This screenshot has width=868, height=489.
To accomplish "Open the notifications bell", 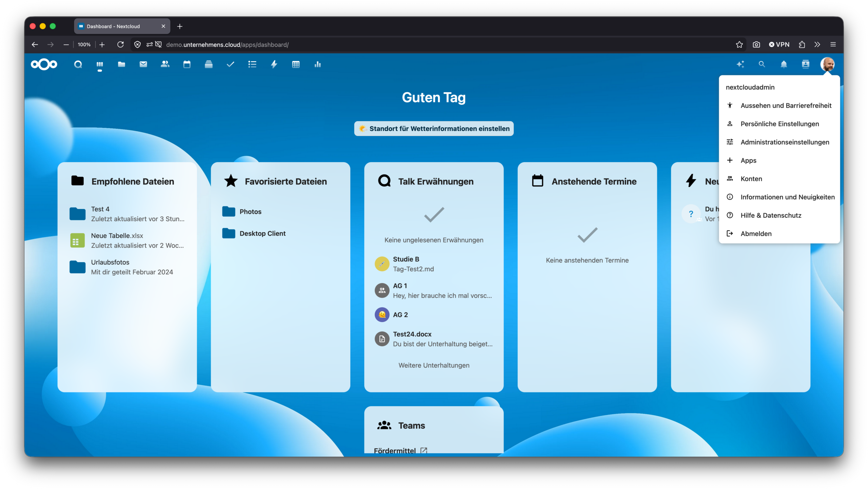I will (784, 64).
